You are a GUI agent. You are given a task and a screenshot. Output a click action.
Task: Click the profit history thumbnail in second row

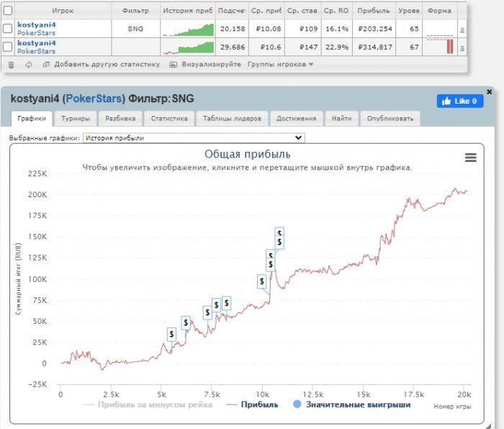[188, 48]
